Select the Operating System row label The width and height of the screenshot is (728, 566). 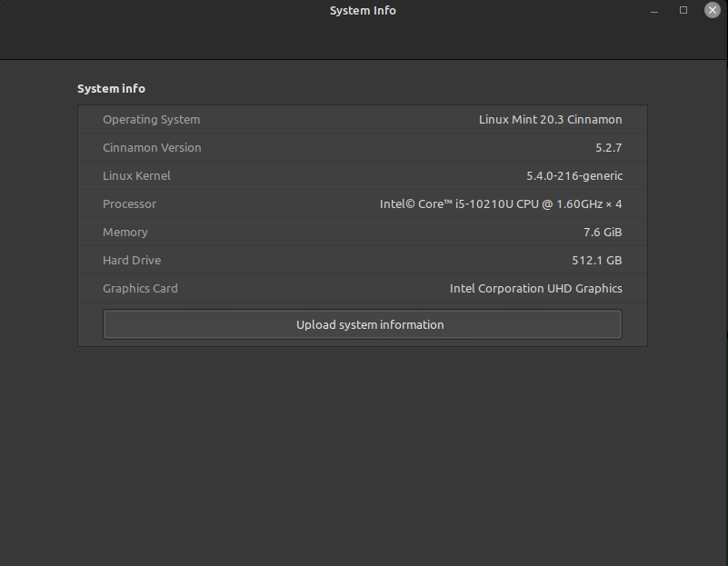click(x=151, y=119)
